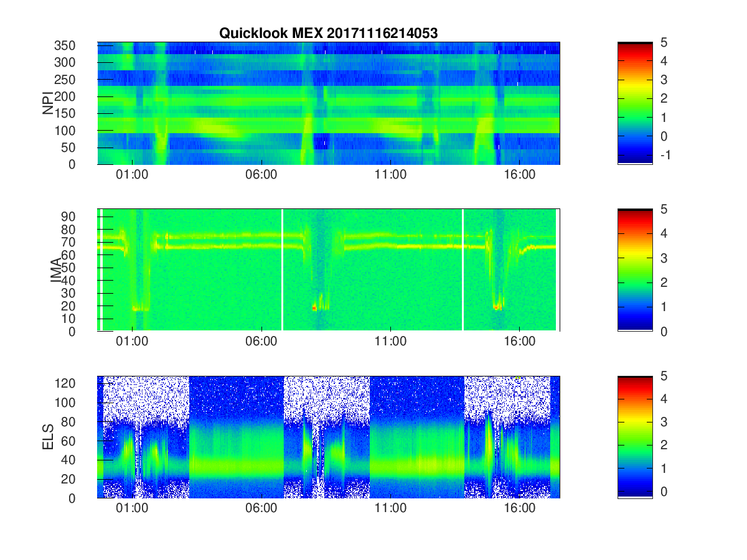747x560 pixels.
Task: Click inside the ELS spectrogram panel
Action: tap(329, 437)
